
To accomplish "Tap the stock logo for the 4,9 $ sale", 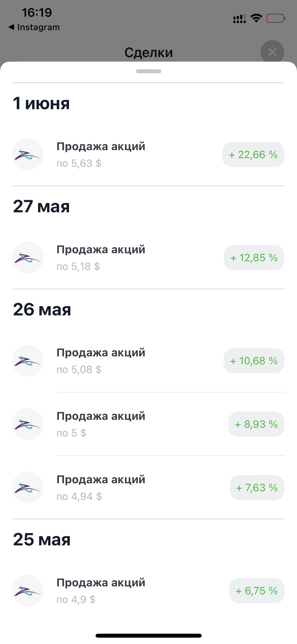I will 28,591.
